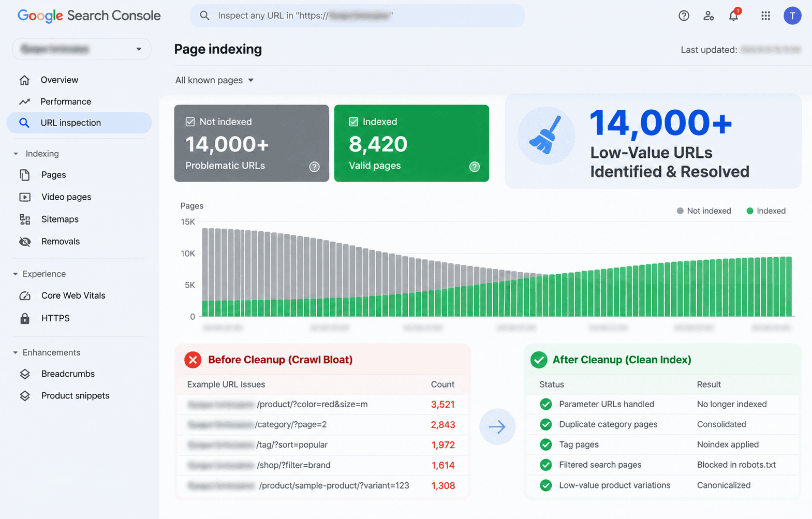Screen dimensions: 812x519
Task: Open the All known pages filter
Action: (x=214, y=80)
